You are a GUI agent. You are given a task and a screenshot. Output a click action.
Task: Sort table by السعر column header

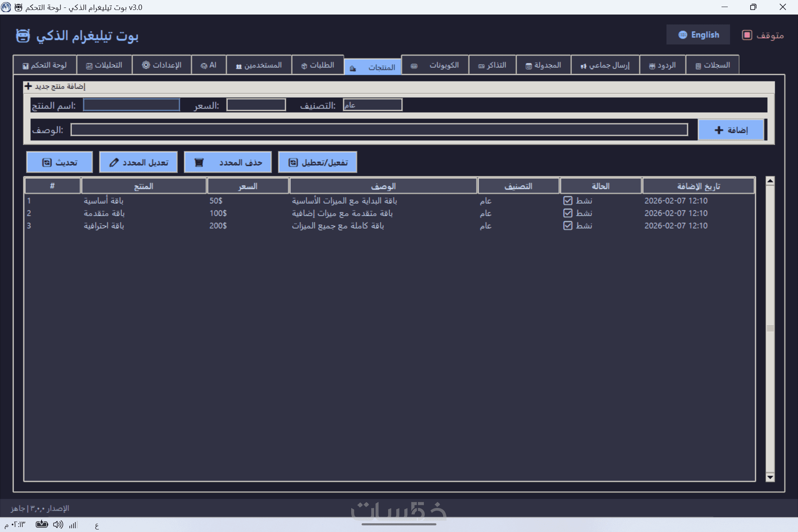coord(248,186)
